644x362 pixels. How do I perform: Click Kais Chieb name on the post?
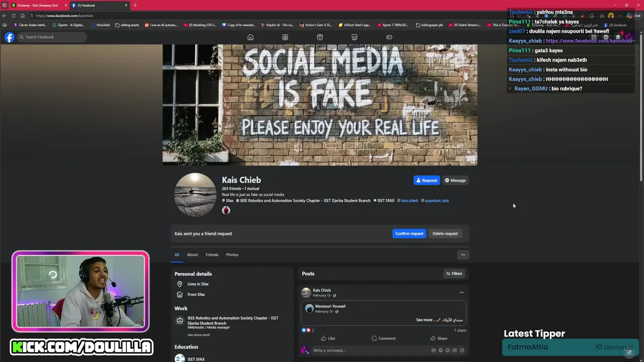click(321, 290)
